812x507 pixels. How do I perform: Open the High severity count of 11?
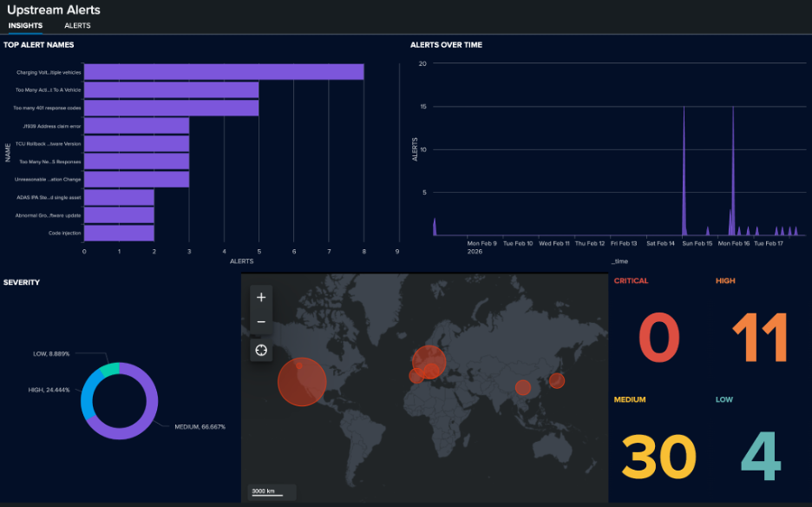coord(760,338)
